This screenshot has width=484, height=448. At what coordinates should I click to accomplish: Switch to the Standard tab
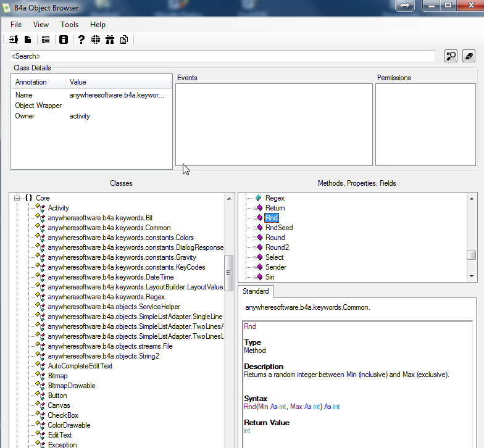[256, 291]
